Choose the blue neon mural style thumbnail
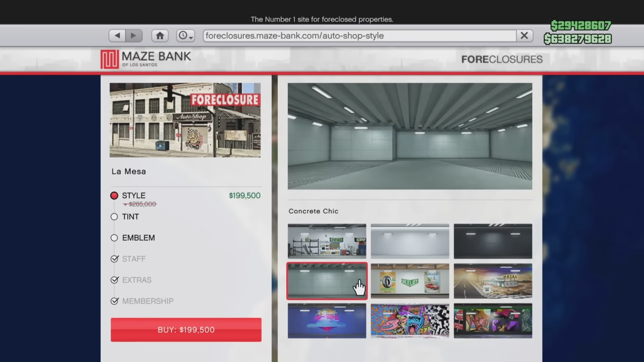Screen dimensions: 644x362 327,320
